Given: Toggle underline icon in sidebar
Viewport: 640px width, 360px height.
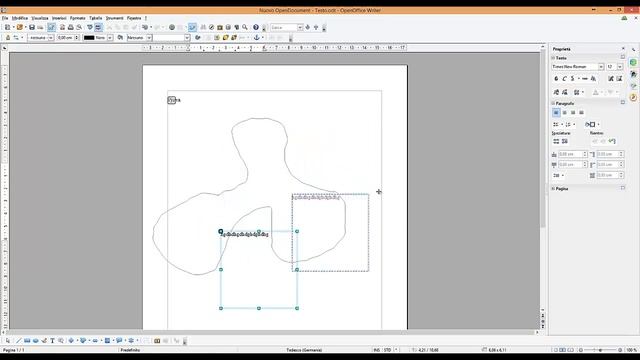Looking at the screenshot, I should coord(573,78).
